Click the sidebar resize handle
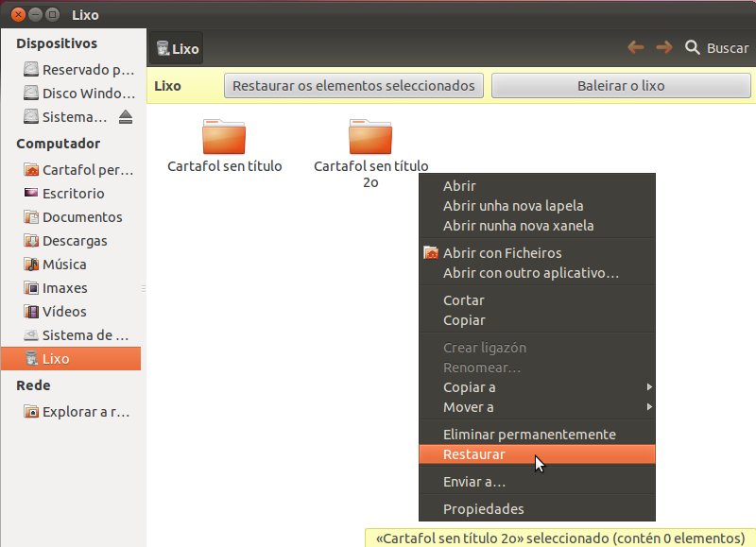 [144, 288]
